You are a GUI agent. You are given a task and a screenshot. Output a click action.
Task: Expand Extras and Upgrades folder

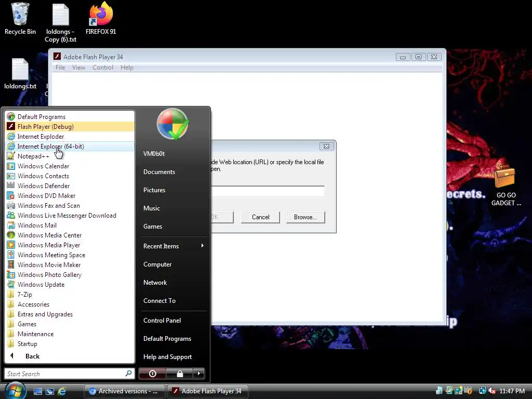(70, 313)
